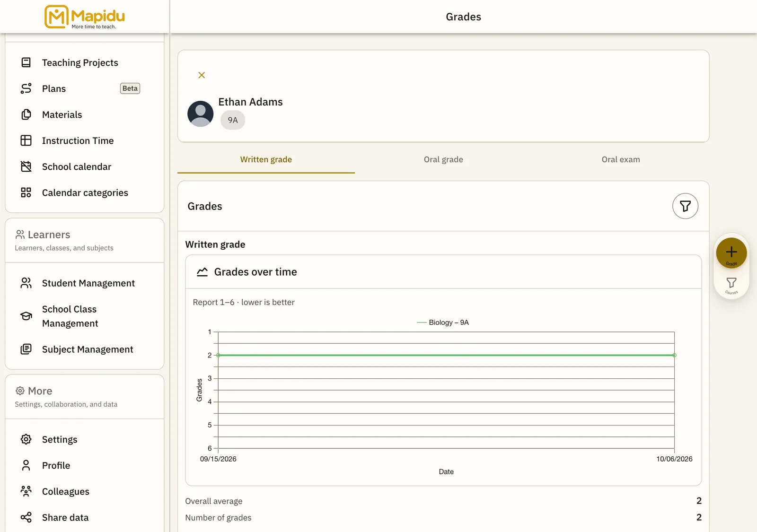Open Student Management people icon
This screenshot has height=532, width=757.
pos(26,283)
